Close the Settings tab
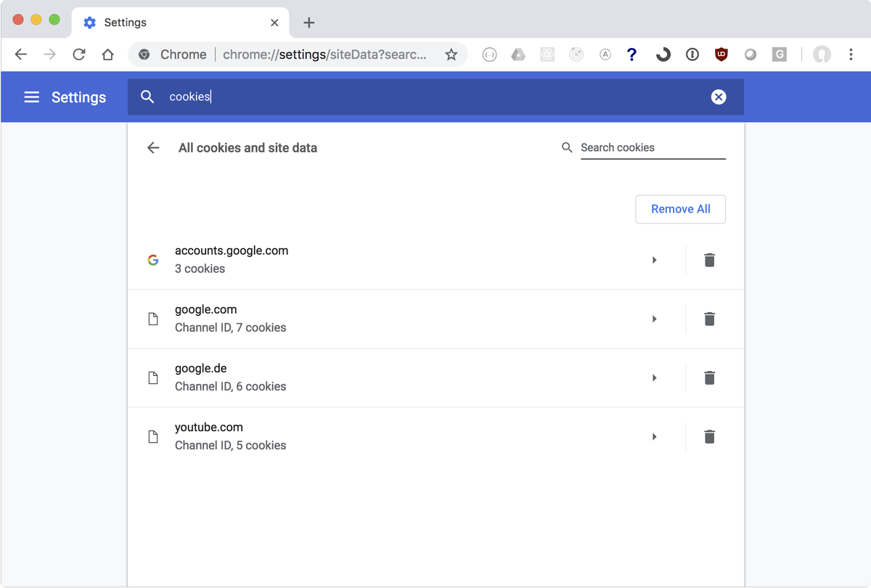The image size is (871, 588). 274,23
